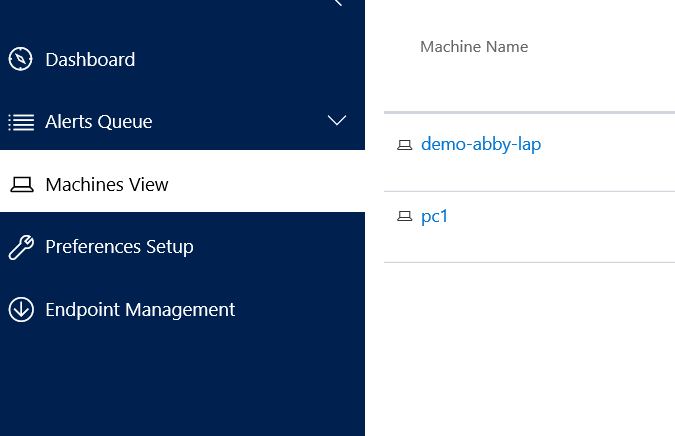The image size is (675, 436).
Task: Click the Dashboard compass icon
Action: (20, 60)
